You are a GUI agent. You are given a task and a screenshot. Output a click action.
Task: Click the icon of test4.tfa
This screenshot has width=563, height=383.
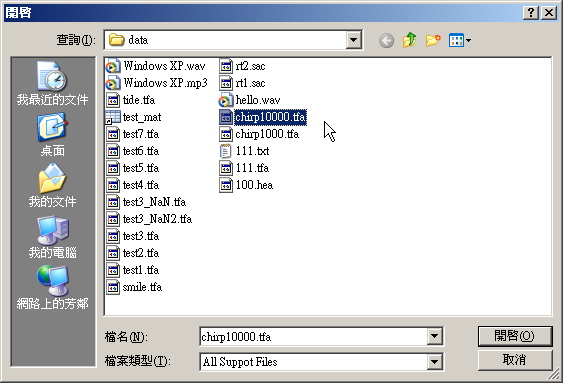113,185
